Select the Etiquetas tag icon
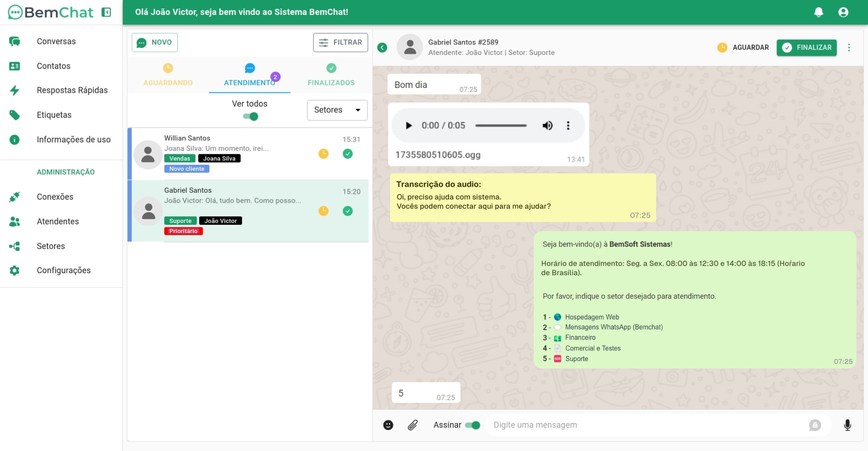This screenshot has height=451, width=868. click(53, 114)
